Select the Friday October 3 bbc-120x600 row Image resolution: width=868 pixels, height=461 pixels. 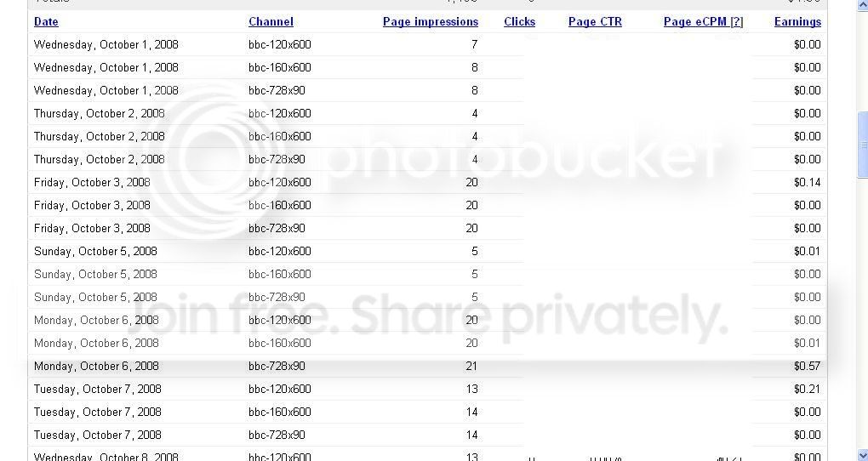coord(427,182)
